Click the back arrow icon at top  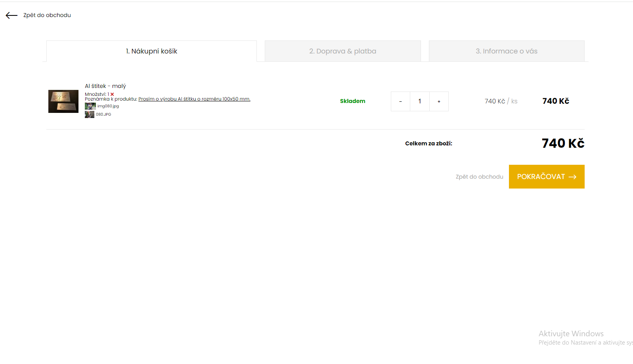[11, 15]
